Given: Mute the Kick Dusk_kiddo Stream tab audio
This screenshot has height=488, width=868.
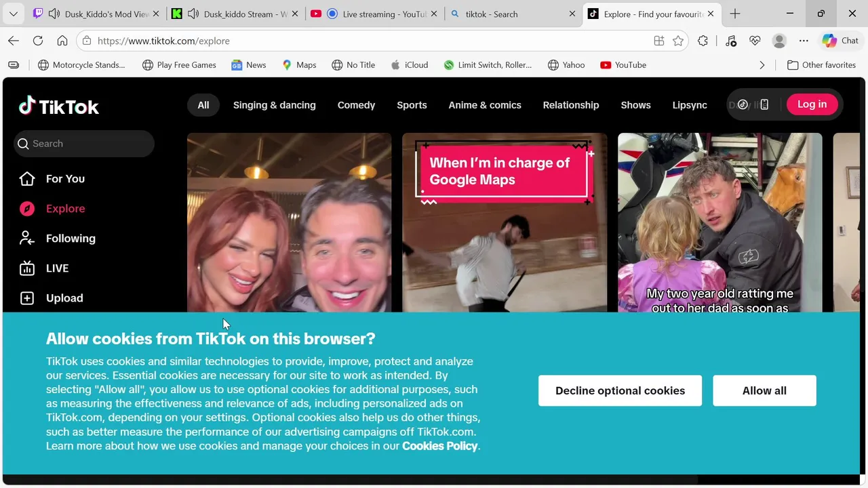Looking at the screenshot, I should (x=193, y=14).
